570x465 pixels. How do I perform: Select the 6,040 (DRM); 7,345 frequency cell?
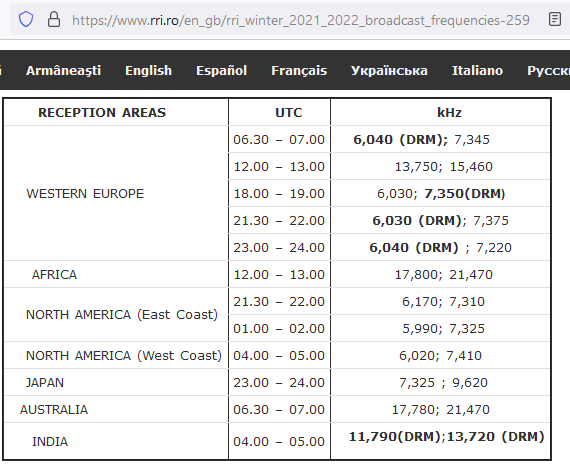click(x=440, y=140)
